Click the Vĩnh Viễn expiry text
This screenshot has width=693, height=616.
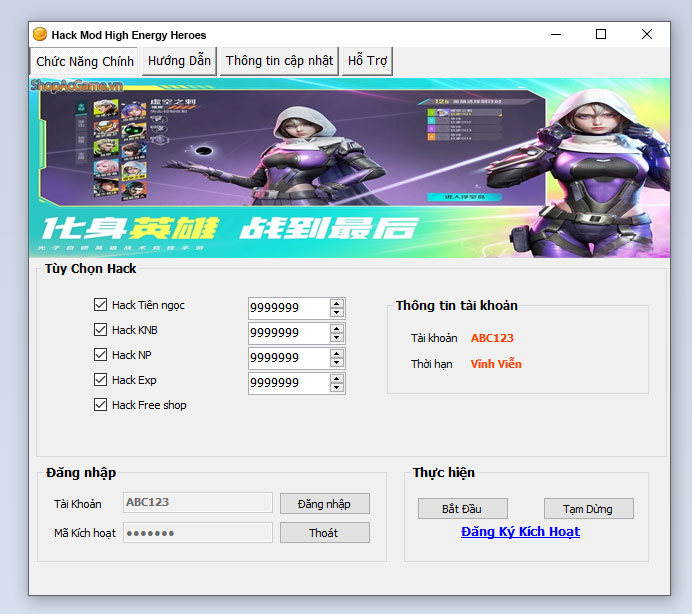(x=496, y=364)
